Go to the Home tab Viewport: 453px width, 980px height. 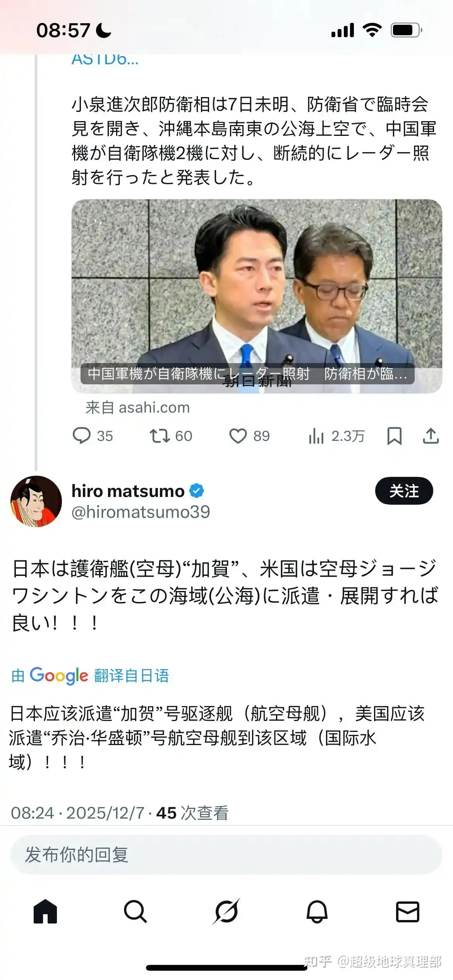pos(45,911)
